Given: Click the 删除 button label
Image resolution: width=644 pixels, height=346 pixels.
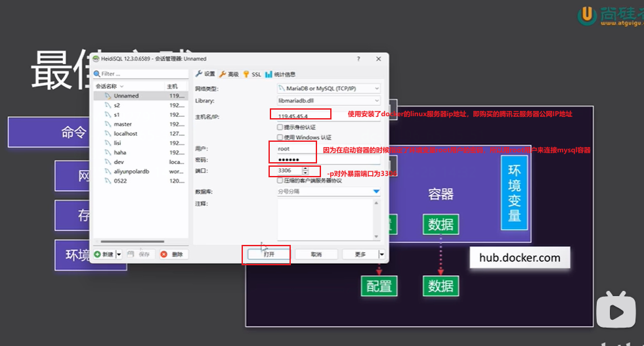Looking at the screenshot, I should [x=177, y=254].
